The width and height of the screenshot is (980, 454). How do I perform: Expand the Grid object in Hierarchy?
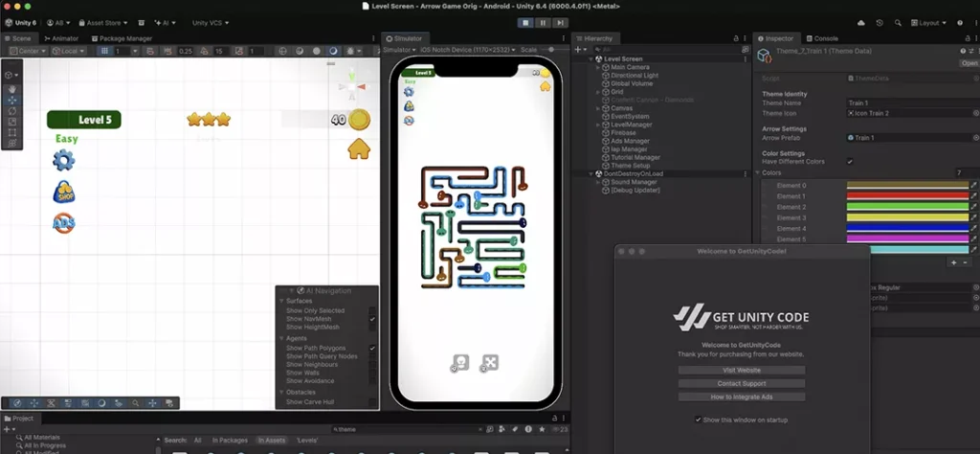coord(598,92)
